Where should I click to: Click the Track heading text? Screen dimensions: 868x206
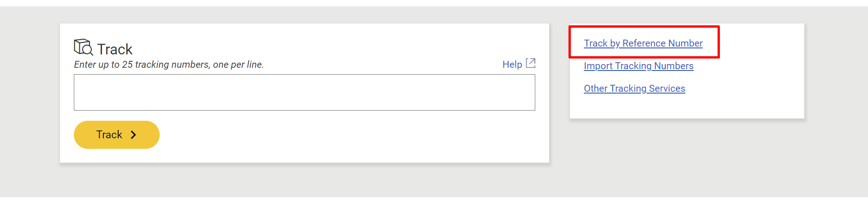[115, 49]
